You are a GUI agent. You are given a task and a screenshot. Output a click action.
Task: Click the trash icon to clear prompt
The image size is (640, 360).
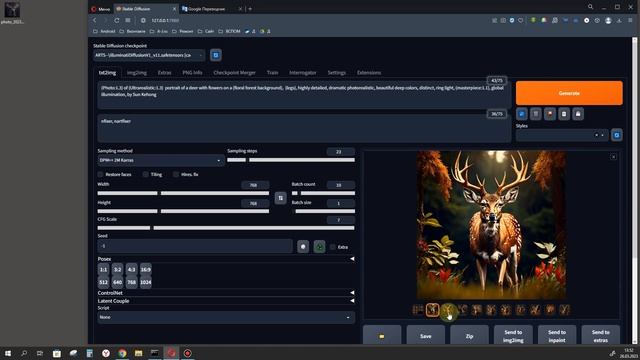tap(536, 114)
